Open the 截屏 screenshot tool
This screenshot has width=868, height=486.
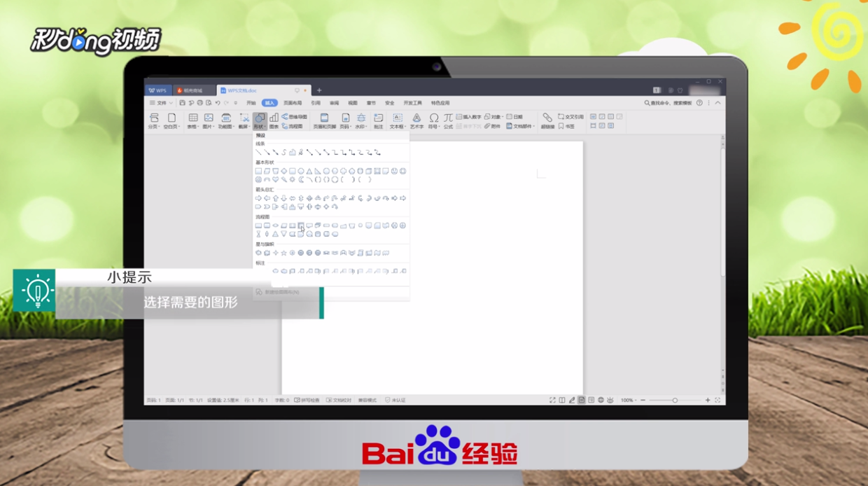[x=244, y=121]
